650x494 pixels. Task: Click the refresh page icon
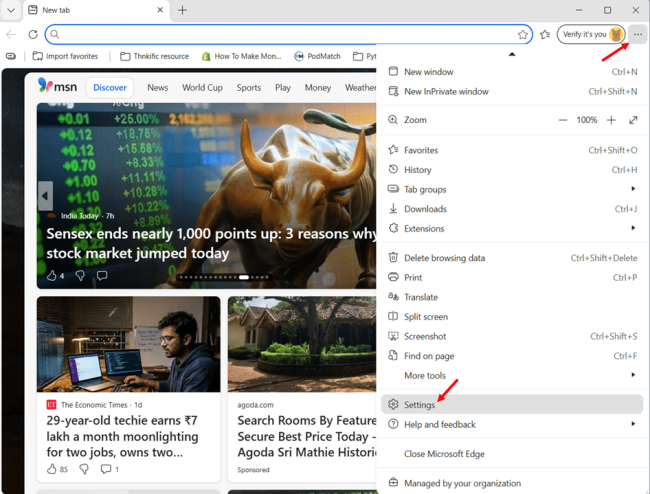click(x=33, y=34)
